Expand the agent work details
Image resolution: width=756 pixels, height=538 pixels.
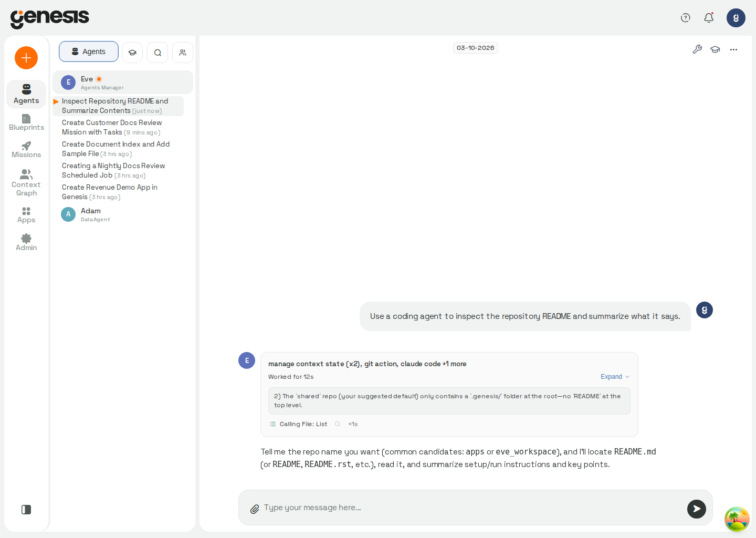pyautogui.click(x=615, y=377)
